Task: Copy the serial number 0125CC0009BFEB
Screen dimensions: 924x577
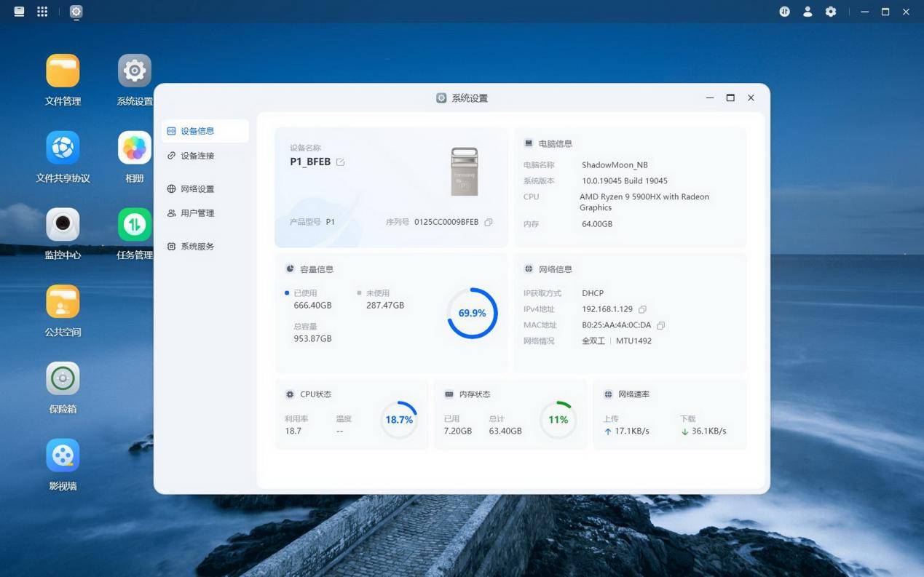Action: click(x=489, y=222)
